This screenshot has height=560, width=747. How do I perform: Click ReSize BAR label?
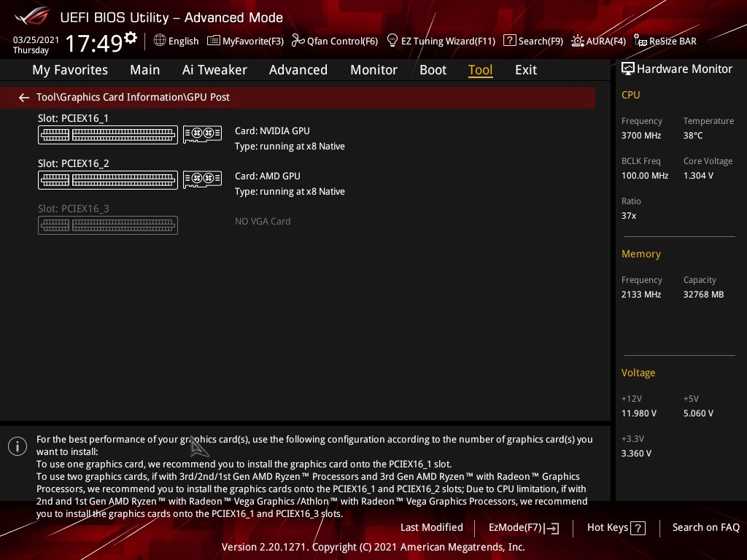pyautogui.click(x=673, y=41)
